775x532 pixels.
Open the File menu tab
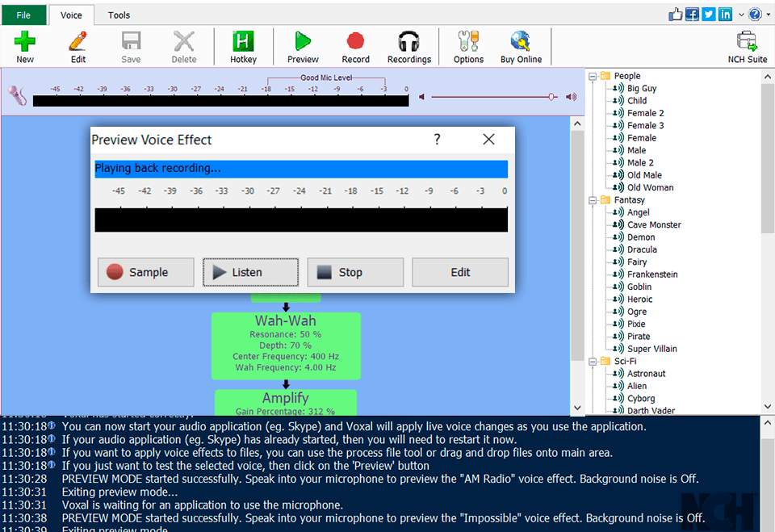(x=23, y=15)
